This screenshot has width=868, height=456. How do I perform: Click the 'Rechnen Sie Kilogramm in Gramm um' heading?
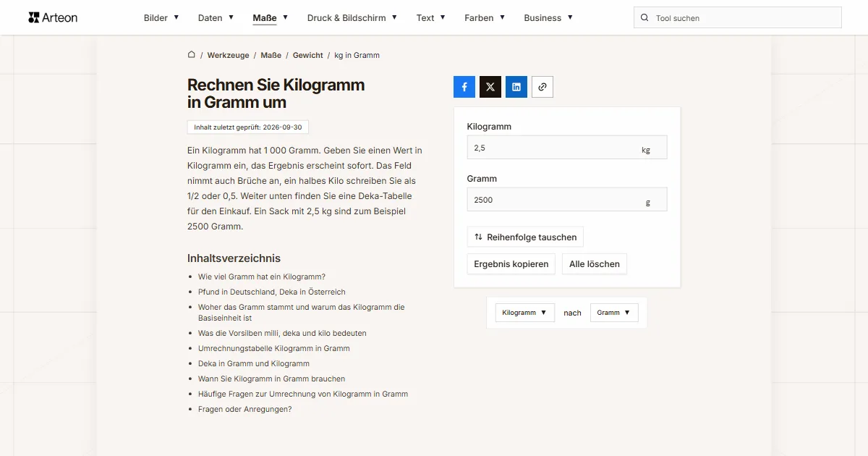[276, 94]
